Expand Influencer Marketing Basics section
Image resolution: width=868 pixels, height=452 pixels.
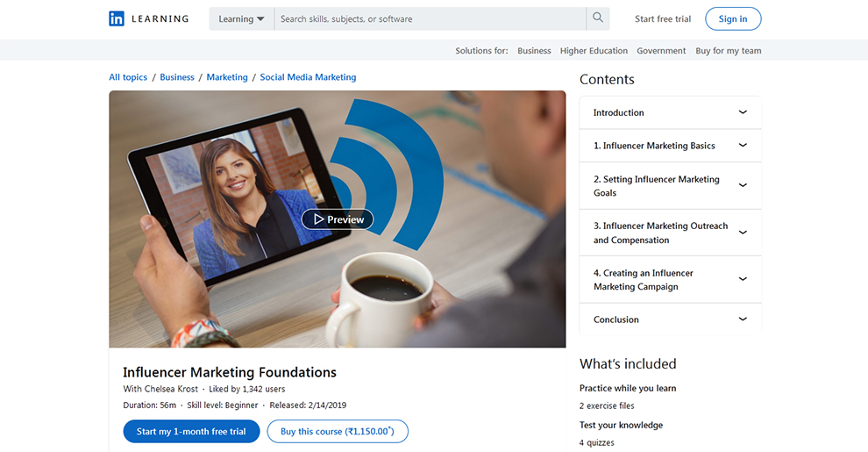click(x=671, y=146)
